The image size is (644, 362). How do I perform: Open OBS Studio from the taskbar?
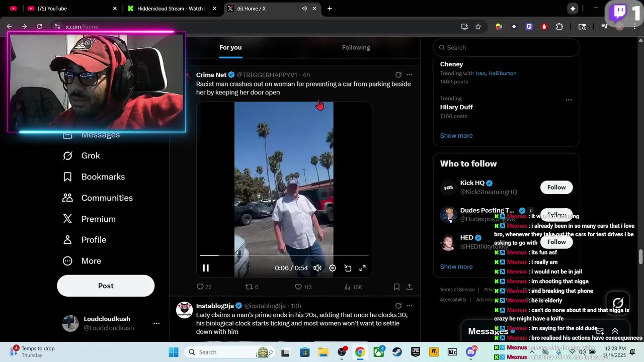point(342,352)
